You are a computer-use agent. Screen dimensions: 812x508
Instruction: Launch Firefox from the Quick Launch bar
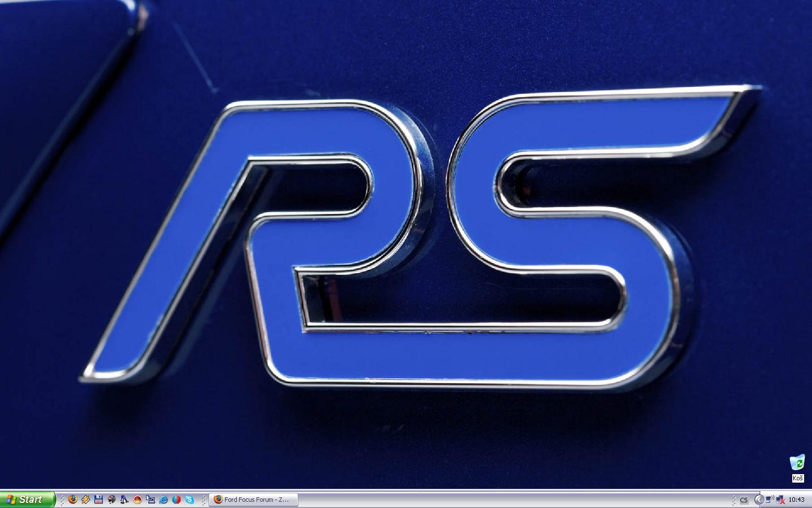pyautogui.click(x=73, y=500)
